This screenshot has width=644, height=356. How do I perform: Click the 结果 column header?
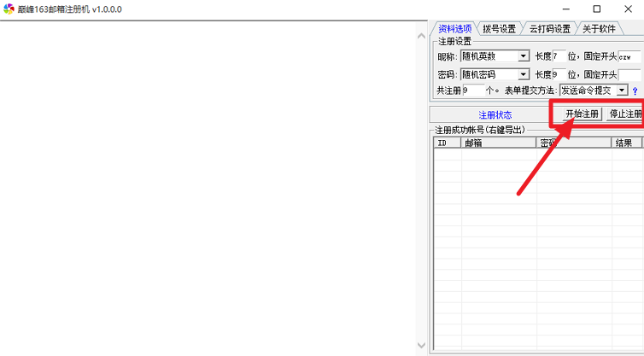[626, 143]
